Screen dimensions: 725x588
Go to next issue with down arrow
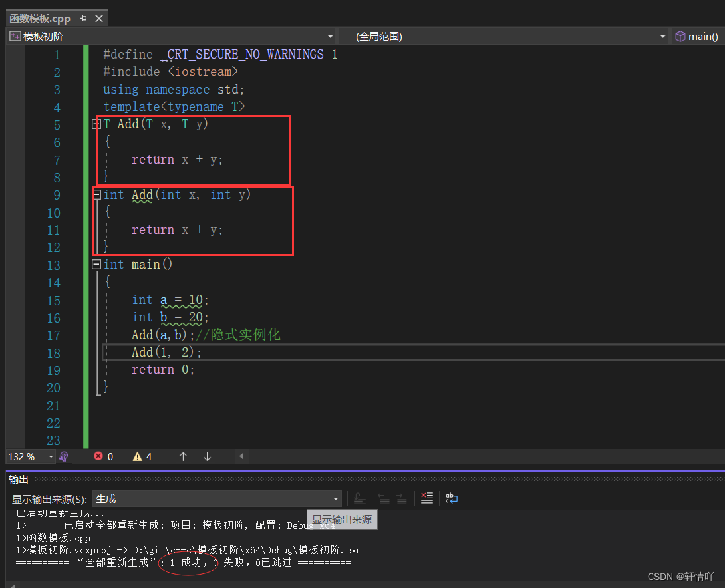click(x=207, y=457)
